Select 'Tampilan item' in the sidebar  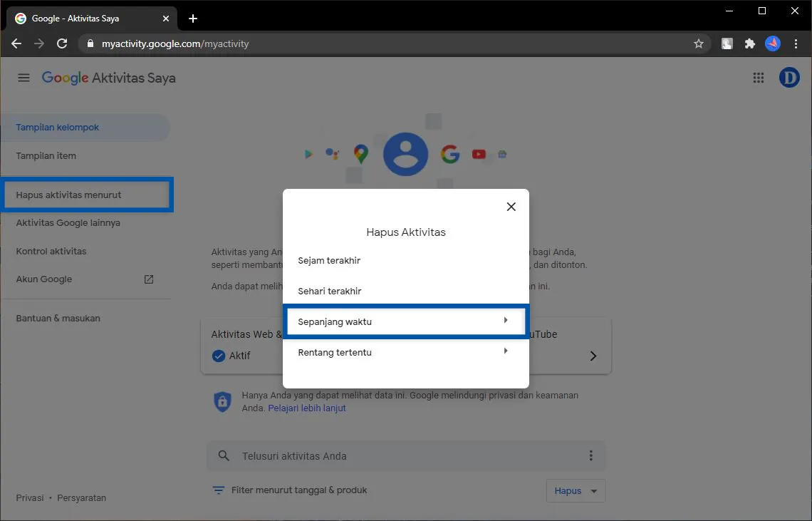[46, 155]
